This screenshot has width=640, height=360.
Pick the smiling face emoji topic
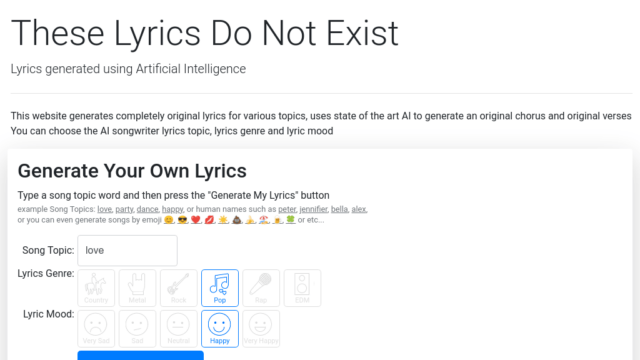point(169,220)
